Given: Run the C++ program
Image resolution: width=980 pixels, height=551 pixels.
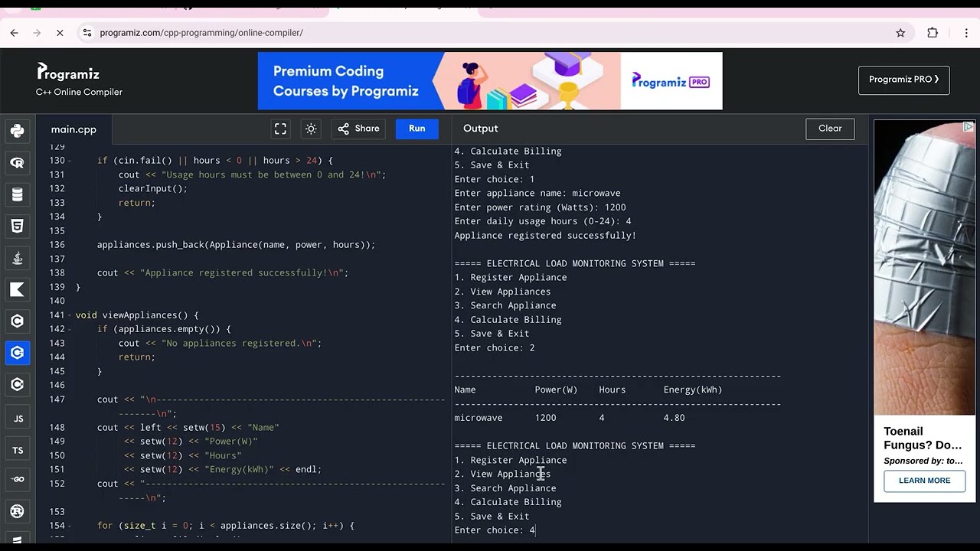Looking at the screenshot, I should (416, 129).
